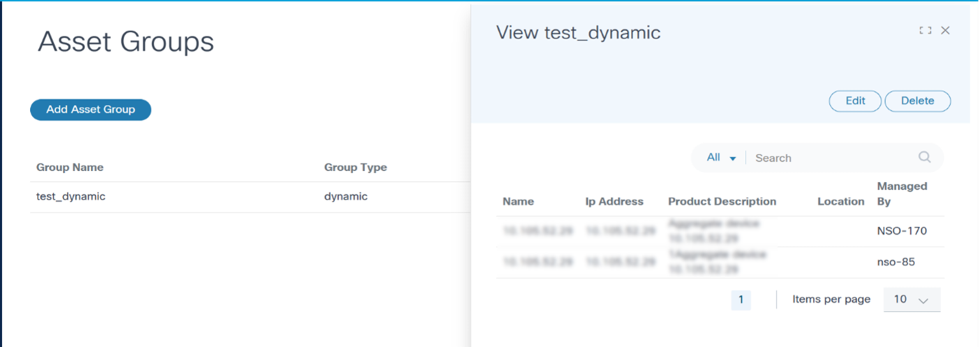Click Add Asset Group button

pyautogui.click(x=91, y=110)
